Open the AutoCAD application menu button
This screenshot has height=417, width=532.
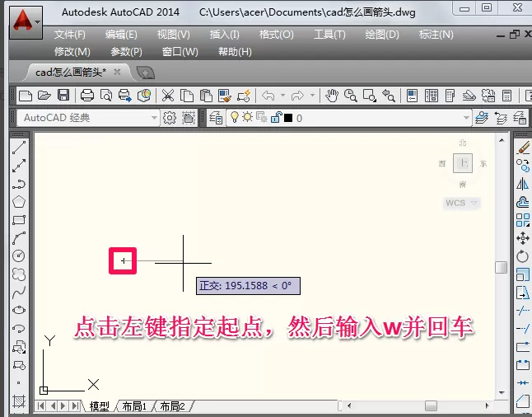[x=26, y=22]
